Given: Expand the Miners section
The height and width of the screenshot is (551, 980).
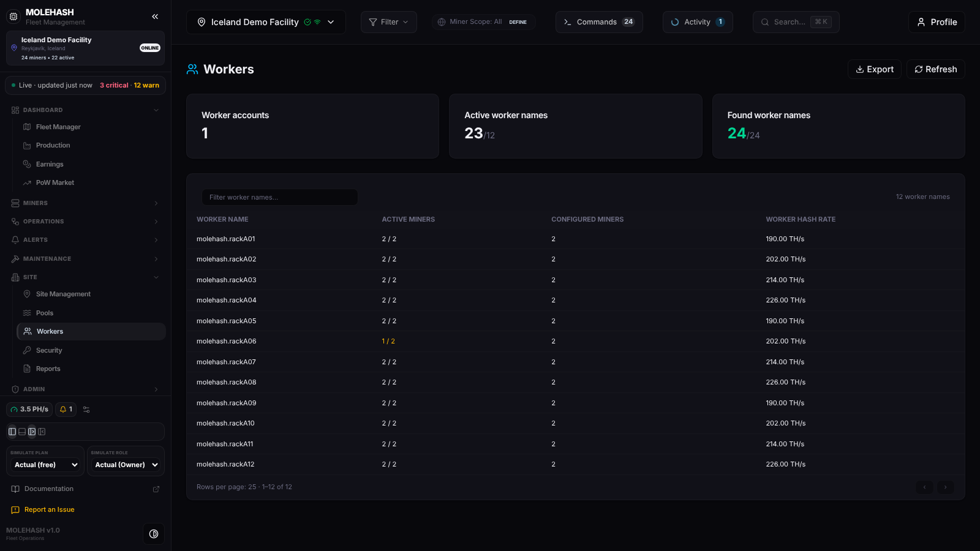Looking at the screenshot, I should pyautogui.click(x=85, y=203).
